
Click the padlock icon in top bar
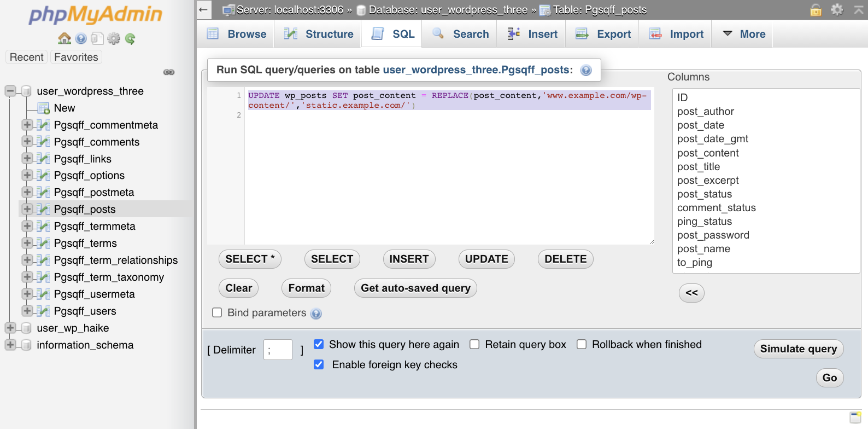816,9
